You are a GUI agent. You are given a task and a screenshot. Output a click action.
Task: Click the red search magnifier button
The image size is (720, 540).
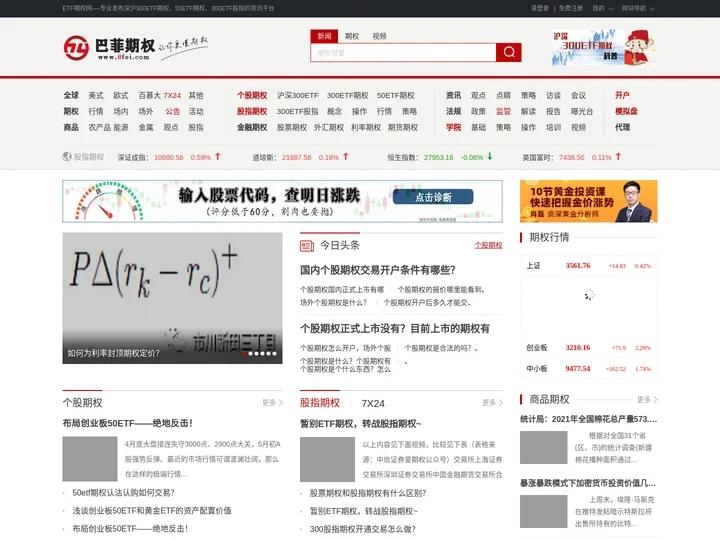pos(508,52)
